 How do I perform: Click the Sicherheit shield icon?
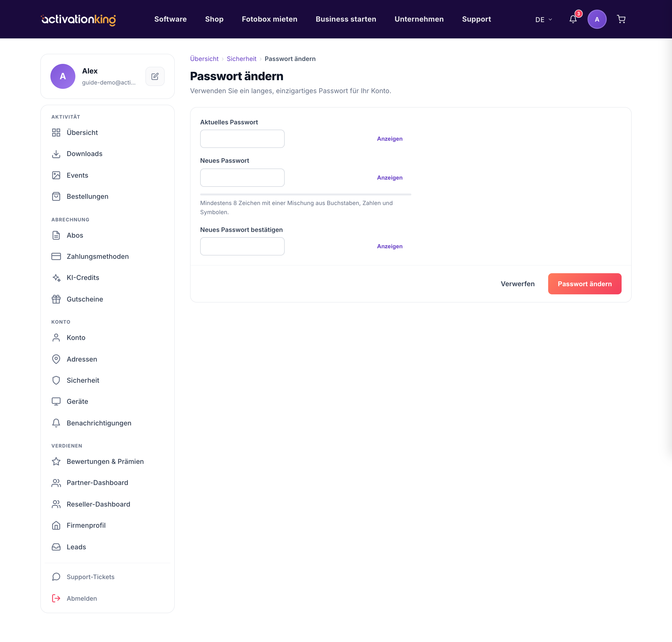56,380
